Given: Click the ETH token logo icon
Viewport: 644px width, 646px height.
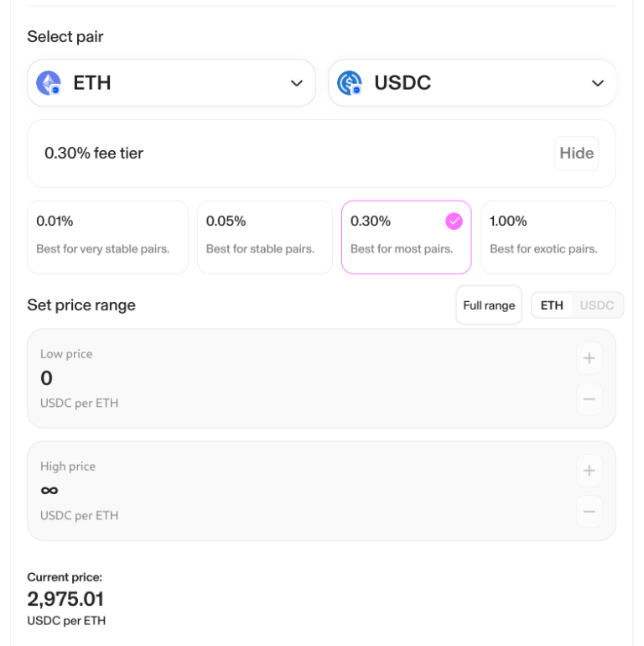Looking at the screenshot, I should point(49,83).
